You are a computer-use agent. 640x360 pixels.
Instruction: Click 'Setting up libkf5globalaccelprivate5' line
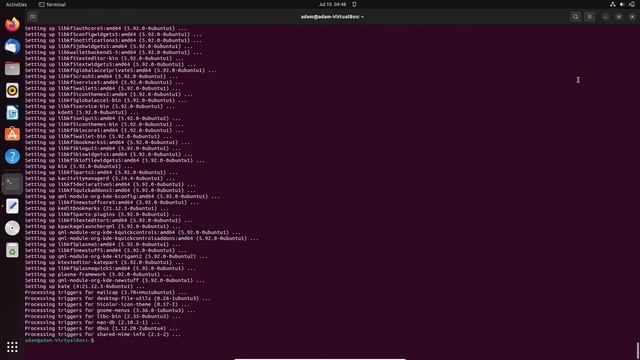click(121, 70)
